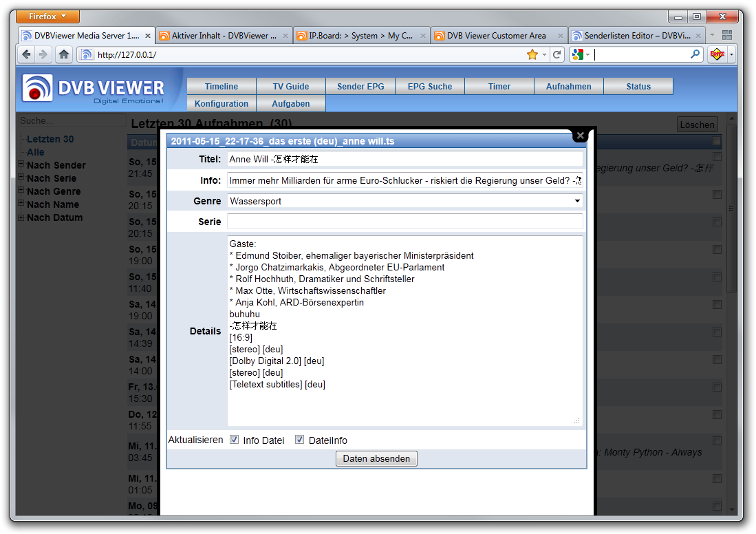Toggle the DateiInfo checkbox
Image resolution: width=756 pixels, height=534 pixels.
(x=299, y=440)
